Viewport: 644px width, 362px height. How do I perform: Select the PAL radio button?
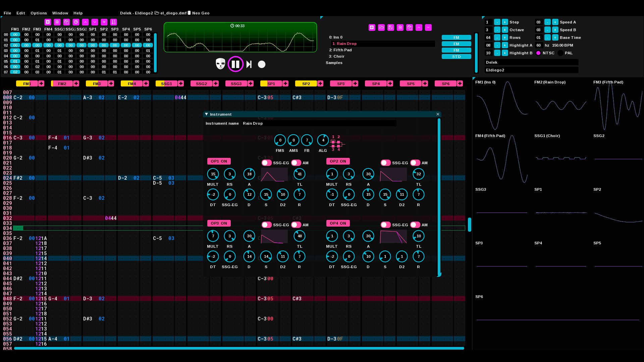(560, 53)
